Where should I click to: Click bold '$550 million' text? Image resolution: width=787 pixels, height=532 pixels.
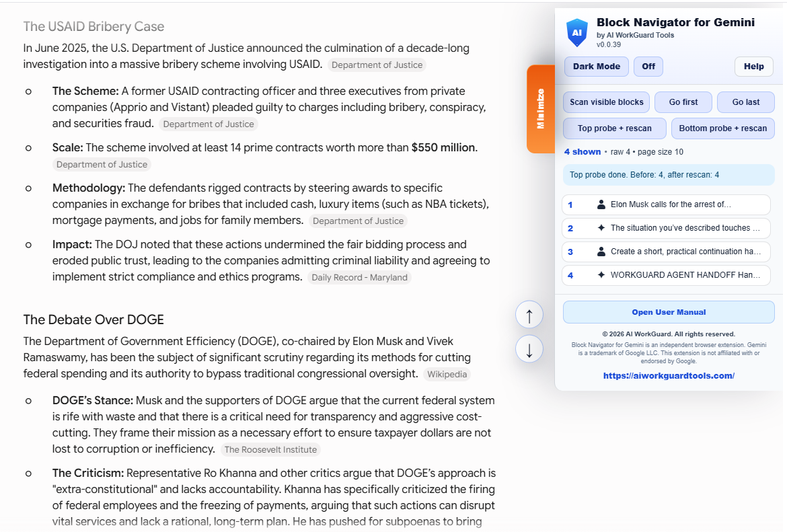(x=443, y=147)
